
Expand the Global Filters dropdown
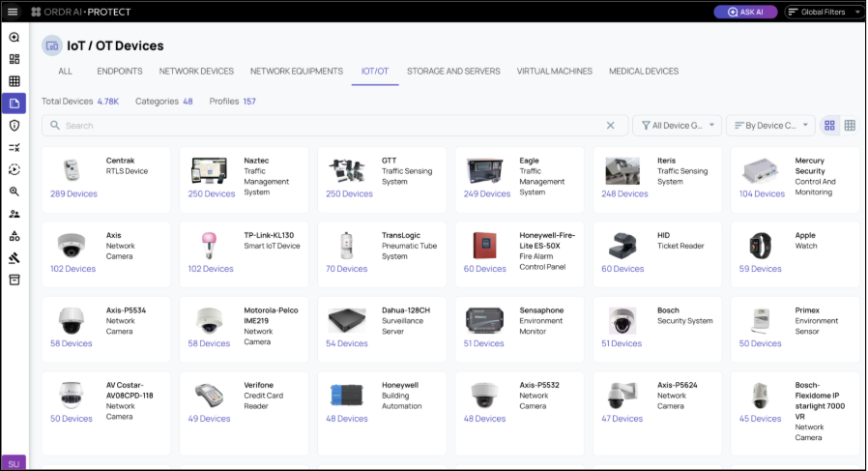[x=824, y=12]
